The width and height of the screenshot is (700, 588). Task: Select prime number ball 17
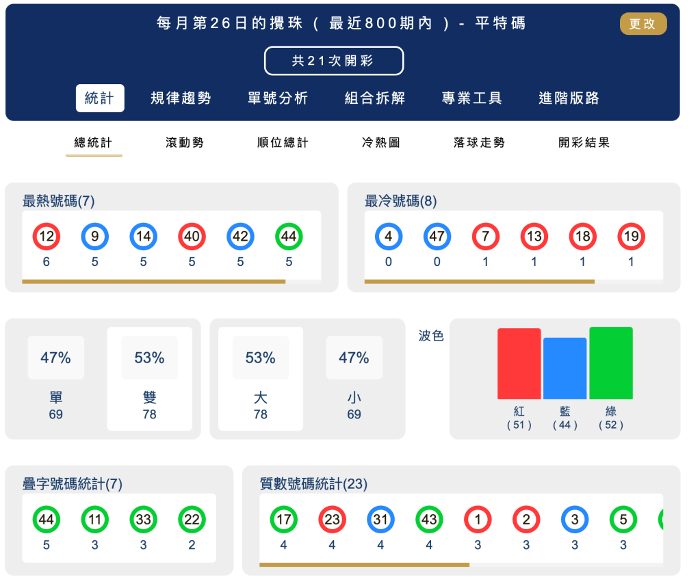click(x=283, y=520)
